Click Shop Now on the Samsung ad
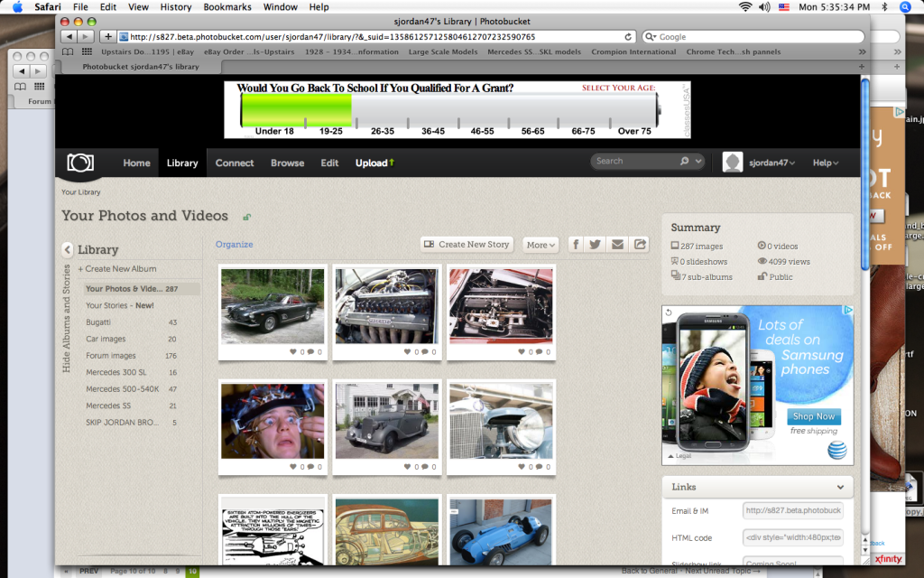Screen dimensions: 924x578 (814, 416)
